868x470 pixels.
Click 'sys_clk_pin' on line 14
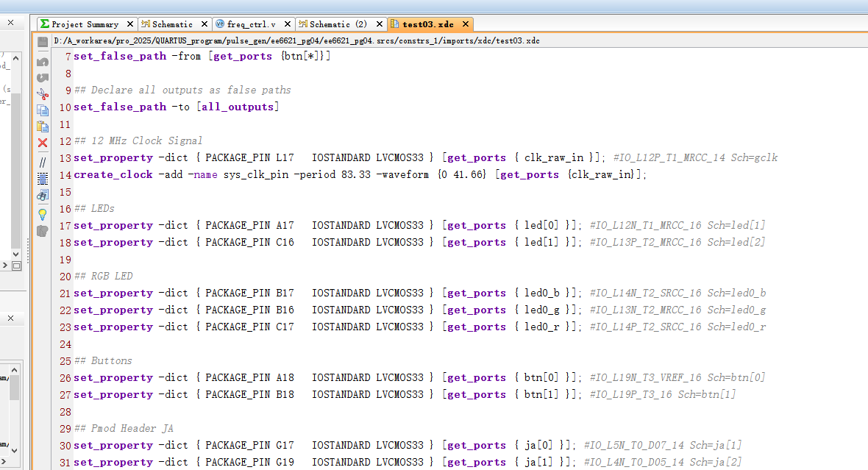pyautogui.click(x=256, y=175)
